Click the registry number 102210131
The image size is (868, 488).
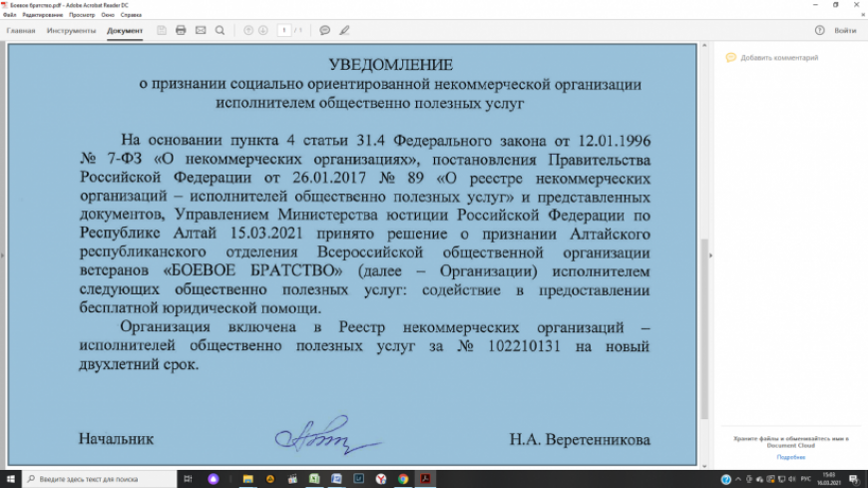[x=524, y=346]
